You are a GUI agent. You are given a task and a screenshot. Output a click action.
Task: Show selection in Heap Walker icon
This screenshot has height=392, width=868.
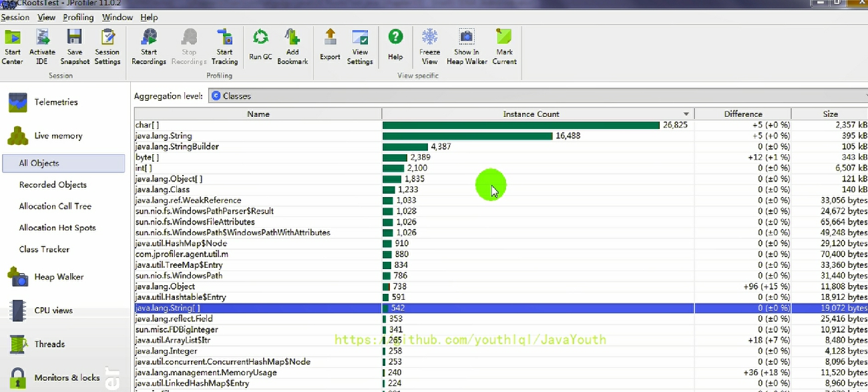click(467, 47)
